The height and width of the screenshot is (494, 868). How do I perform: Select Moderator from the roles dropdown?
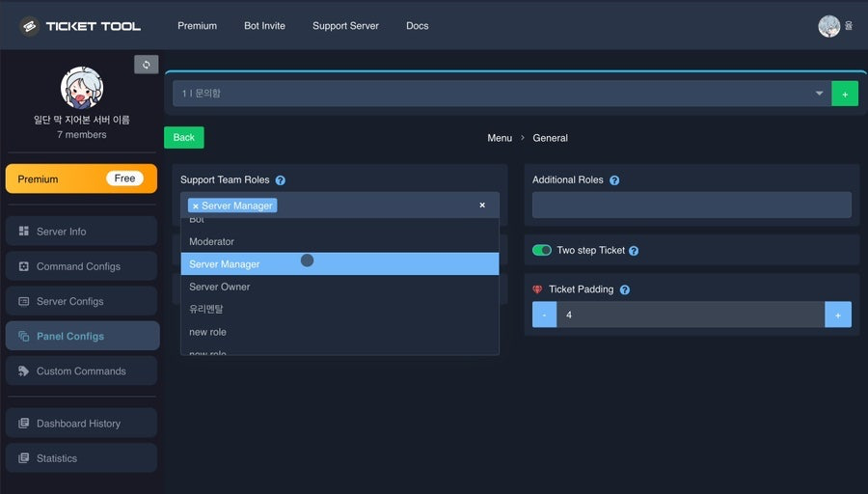coord(339,241)
